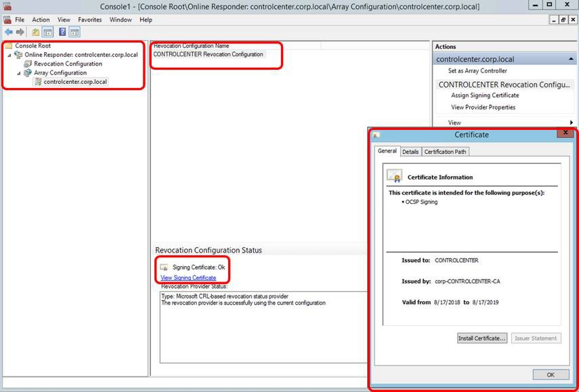Click the blue Help toolbar icon
579x392 pixels.
(62, 32)
